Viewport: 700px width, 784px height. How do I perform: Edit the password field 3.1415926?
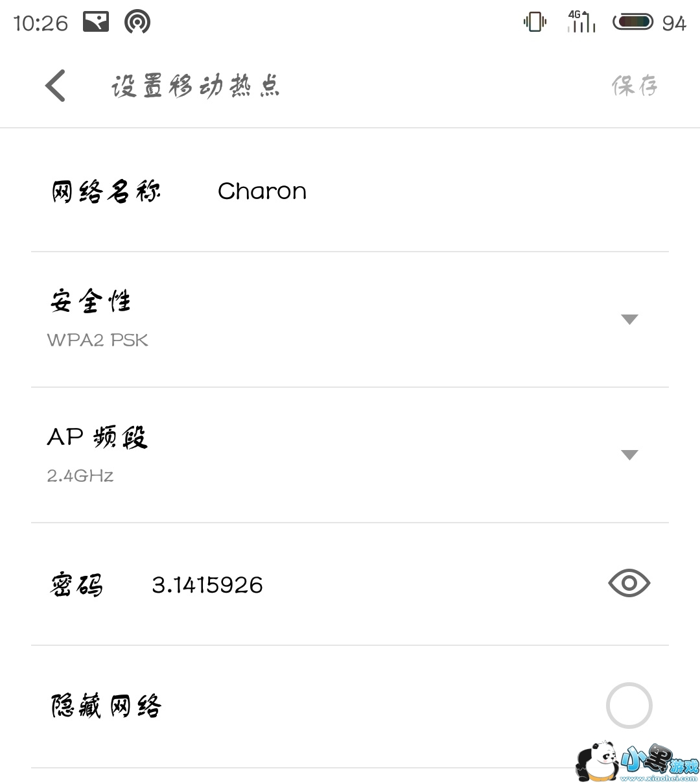(207, 585)
